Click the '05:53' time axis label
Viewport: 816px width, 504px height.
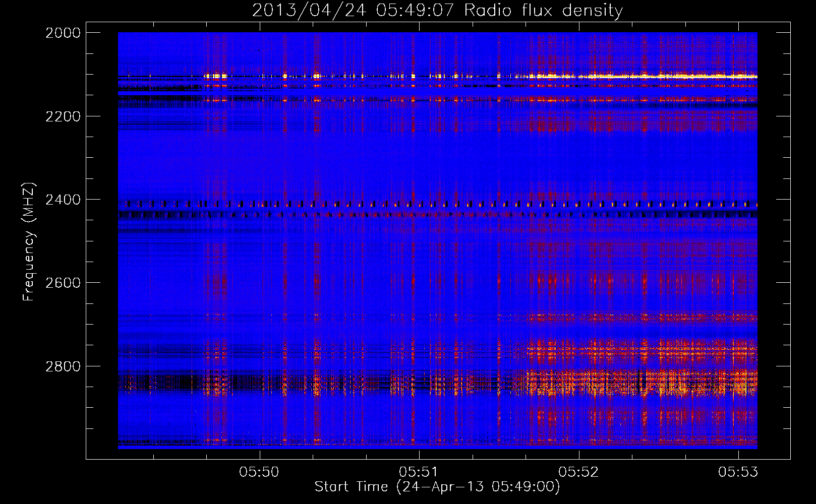tap(738, 472)
